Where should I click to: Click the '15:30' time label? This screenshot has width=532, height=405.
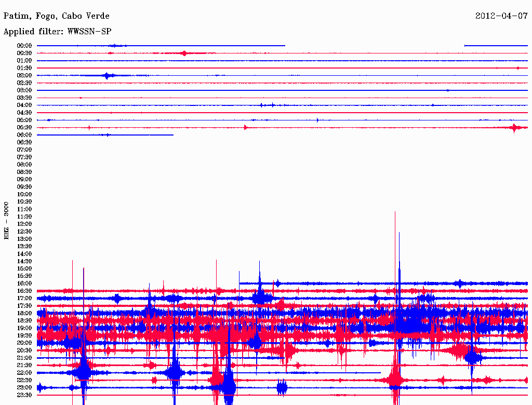point(24,276)
